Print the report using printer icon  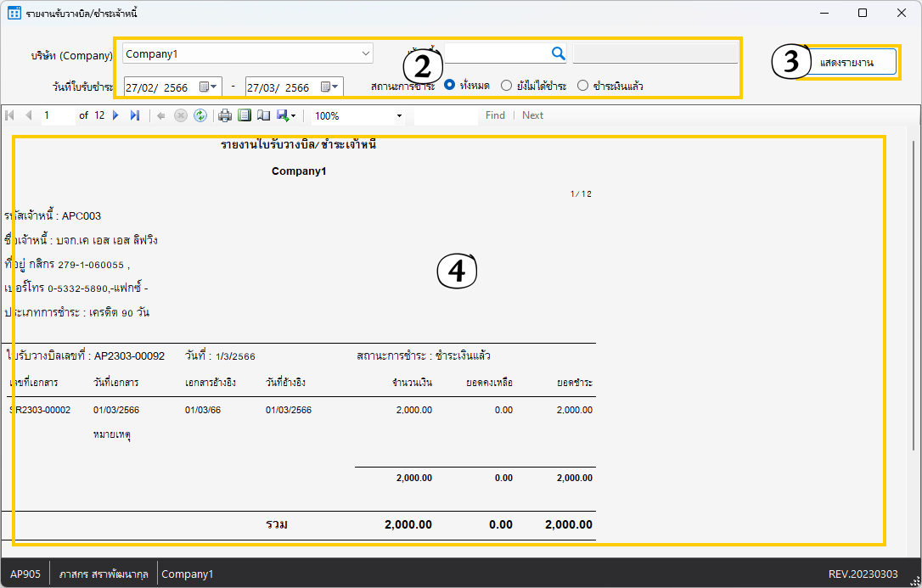click(x=225, y=115)
